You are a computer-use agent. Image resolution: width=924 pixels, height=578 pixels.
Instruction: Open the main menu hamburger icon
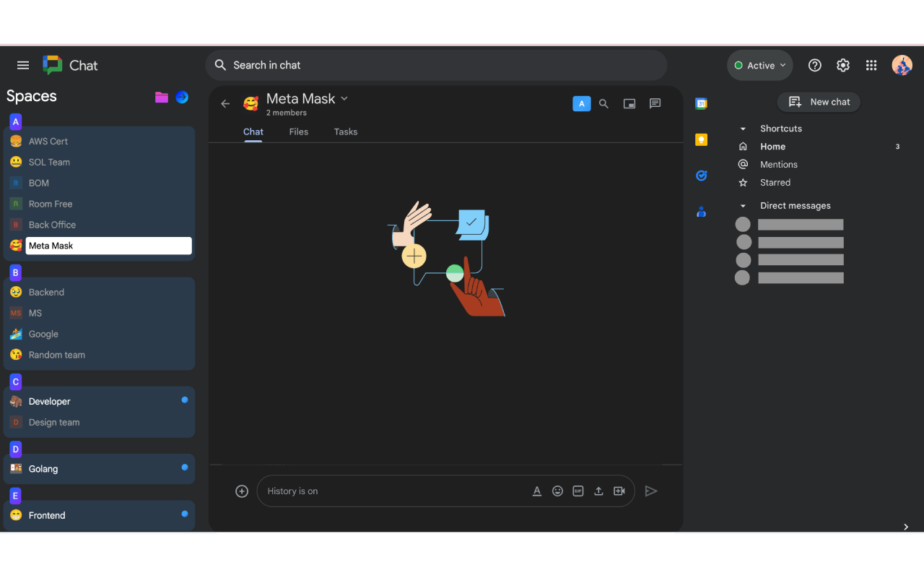pyautogui.click(x=23, y=65)
